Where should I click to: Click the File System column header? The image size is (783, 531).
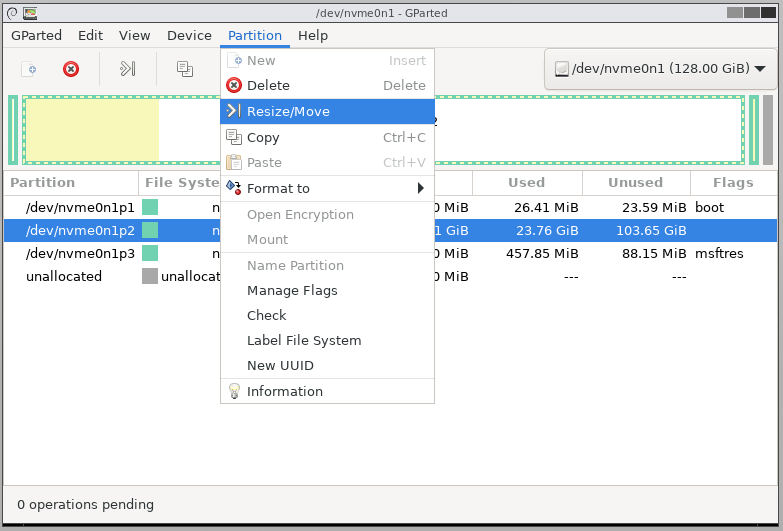pos(180,183)
